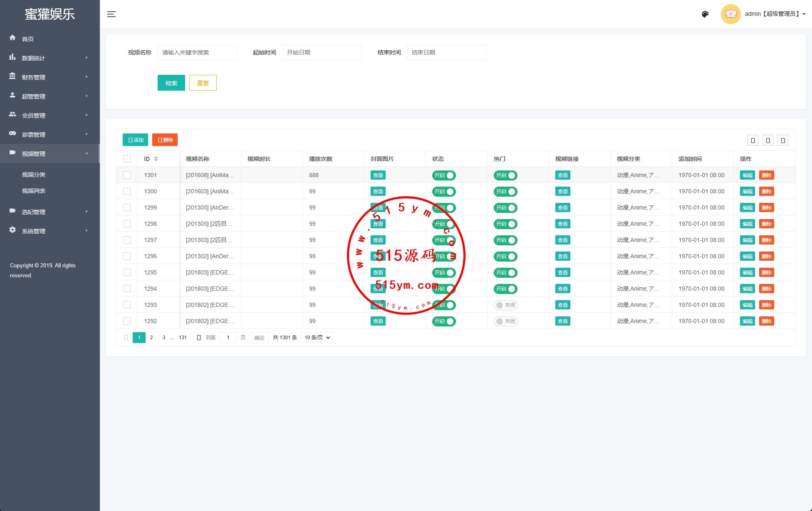Open the 10 条/页 page size dropdown
Image resolution: width=812 pixels, height=511 pixels.
click(317, 338)
